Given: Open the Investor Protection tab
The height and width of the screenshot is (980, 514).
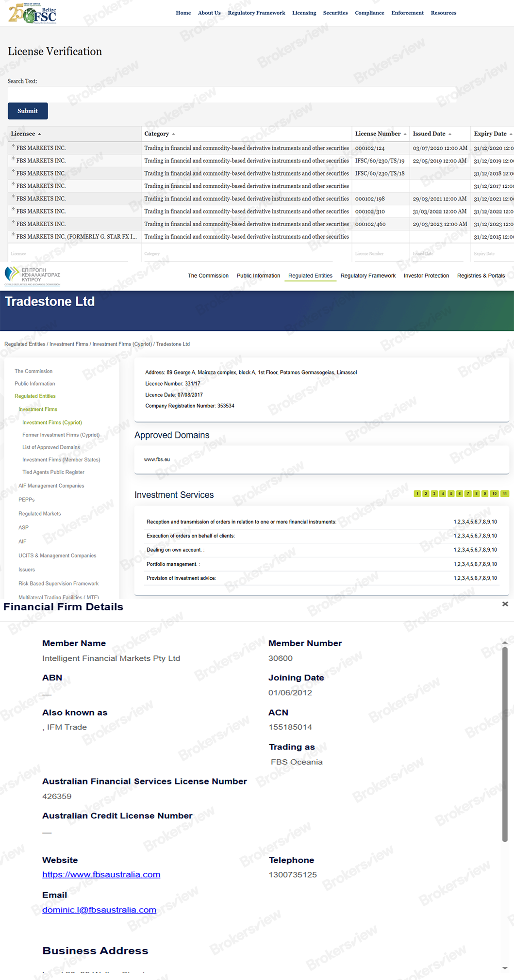Looking at the screenshot, I should [x=426, y=276].
